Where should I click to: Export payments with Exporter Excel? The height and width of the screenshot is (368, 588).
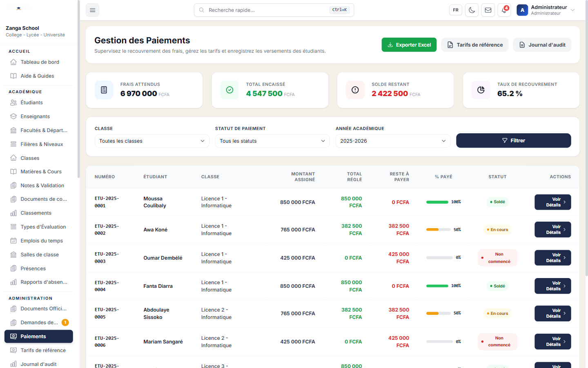(x=409, y=45)
